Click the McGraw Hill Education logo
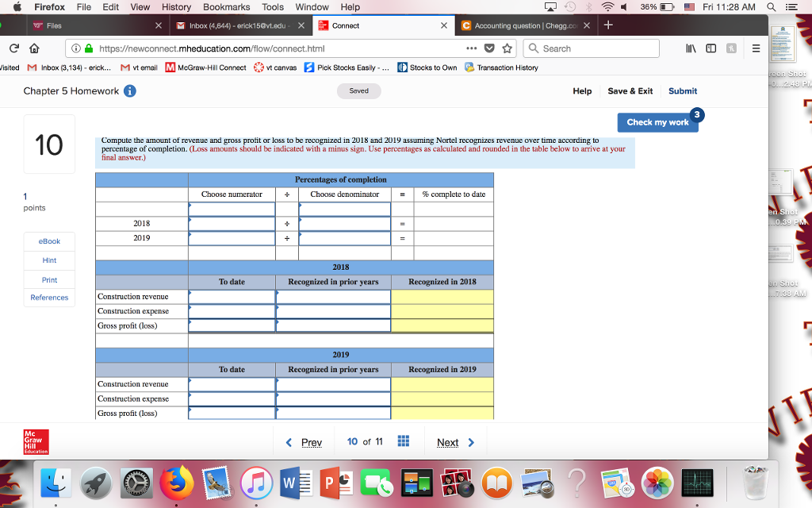The width and height of the screenshot is (812, 508). tap(36, 441)
